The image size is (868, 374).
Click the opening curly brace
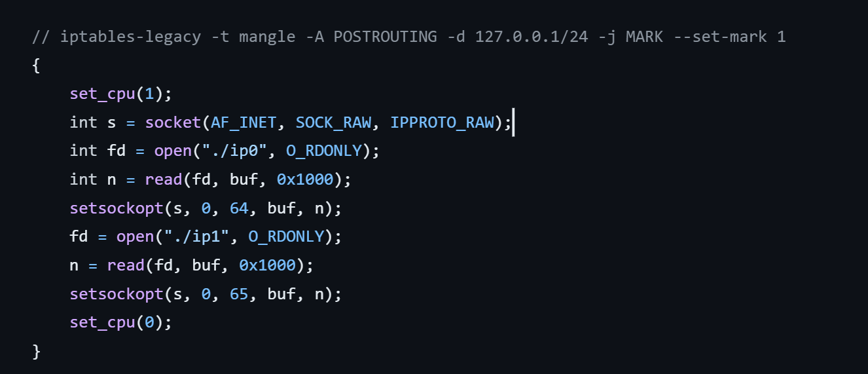tap(36, 65)
